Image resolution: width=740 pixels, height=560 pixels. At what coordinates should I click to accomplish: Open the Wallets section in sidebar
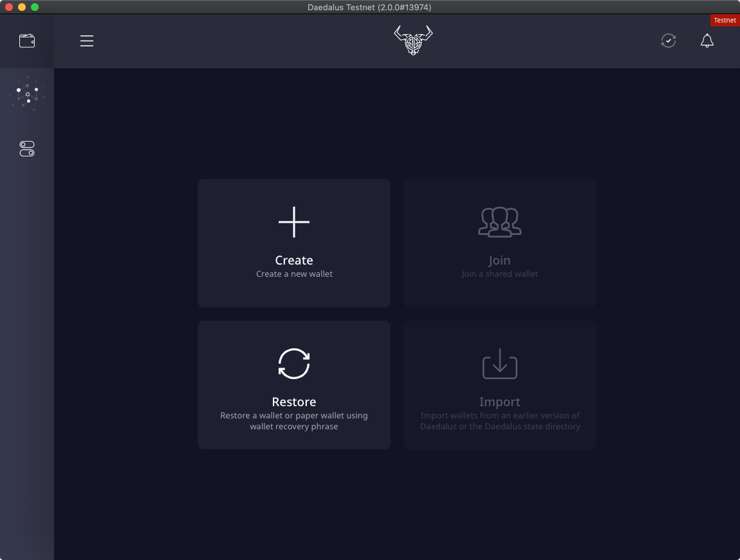point(27,41)
